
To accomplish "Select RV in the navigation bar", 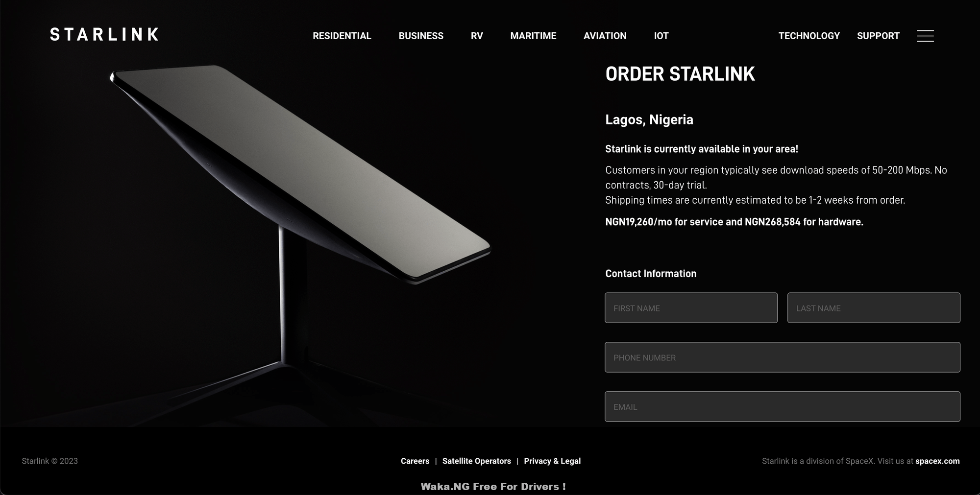I will click(477, 36).
